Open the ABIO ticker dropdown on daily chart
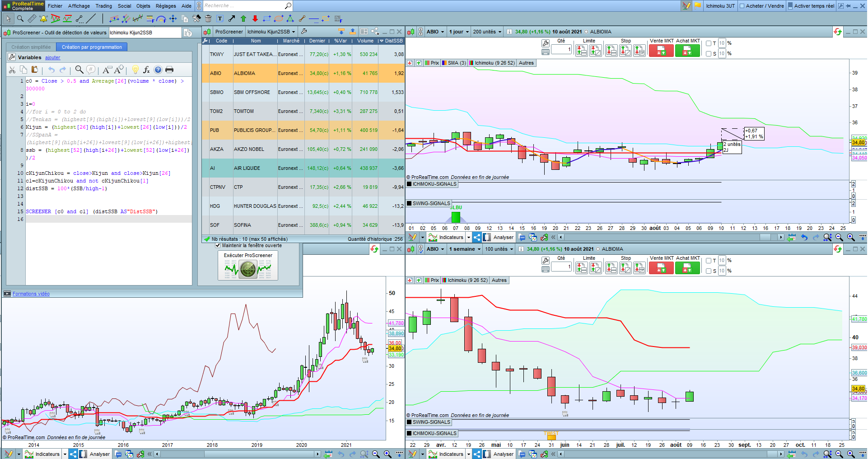 tap(436, 32)
